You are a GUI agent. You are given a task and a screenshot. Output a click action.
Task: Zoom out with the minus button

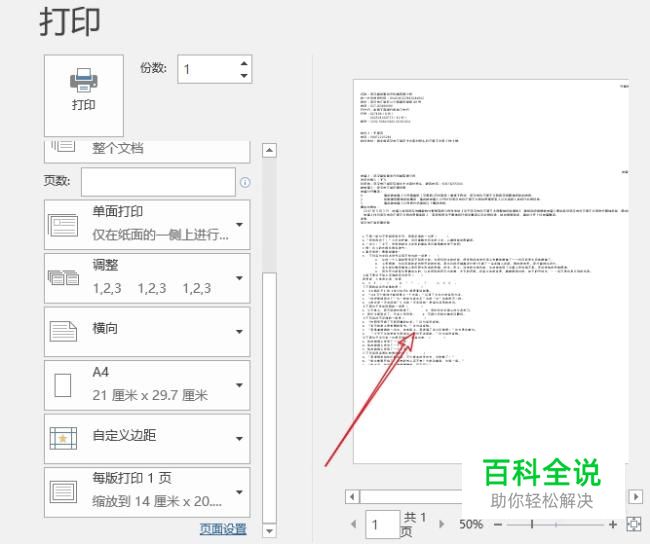498,525
